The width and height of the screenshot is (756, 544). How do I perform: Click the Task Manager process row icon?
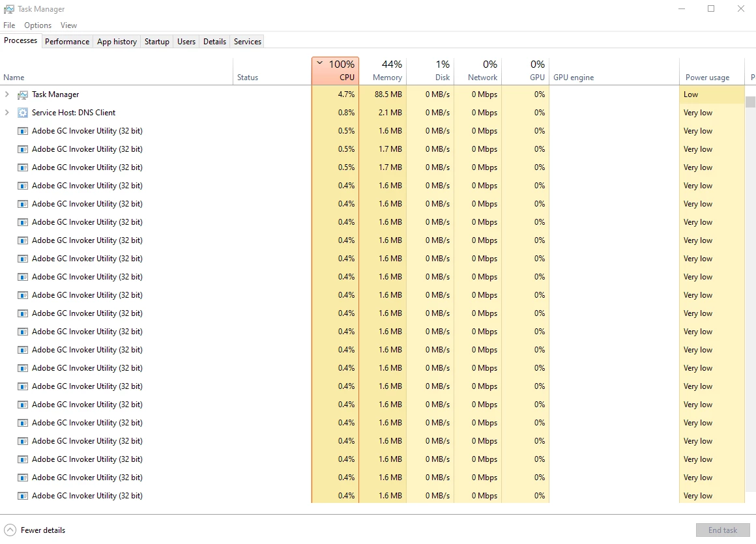tap(23, 94)
